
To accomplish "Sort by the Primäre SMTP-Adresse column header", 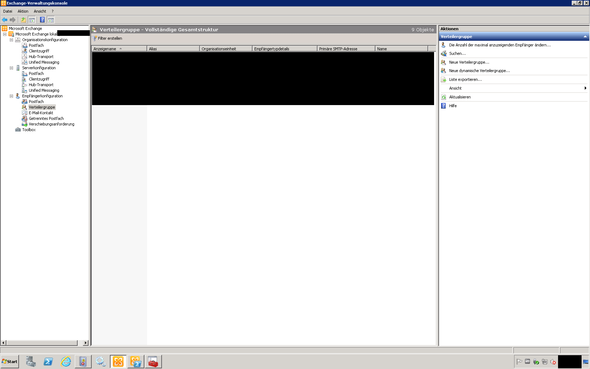I will click(x=346, y=49).
